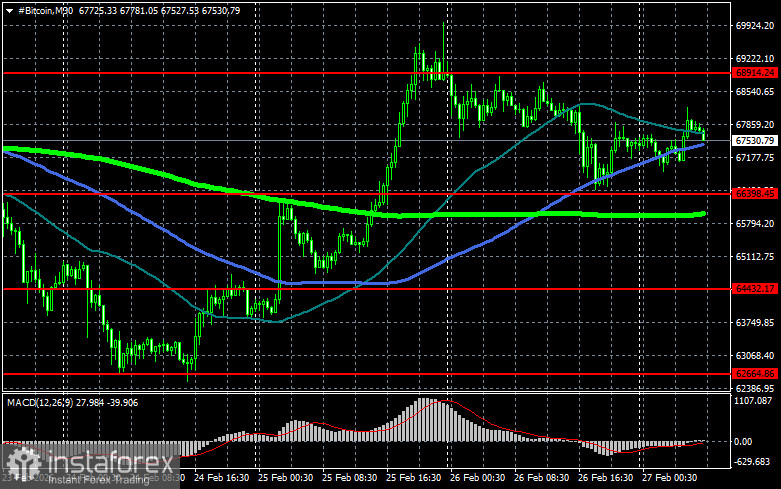
Task: Click the 26 Feb 08:30 time label
Action: point(541,478)
